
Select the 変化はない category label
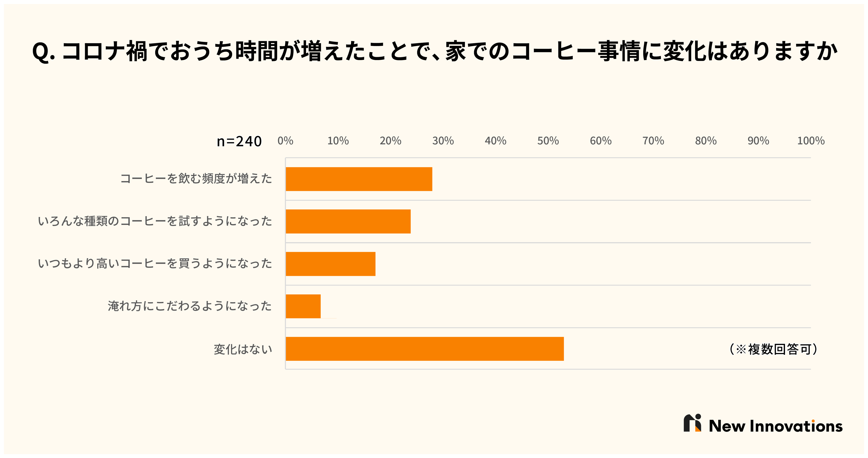(x=243, y=349)
